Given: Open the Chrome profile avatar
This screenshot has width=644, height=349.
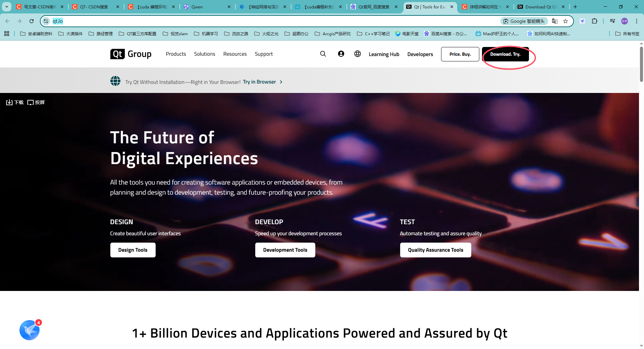Looking at the screenshot, I should [625, 21].
